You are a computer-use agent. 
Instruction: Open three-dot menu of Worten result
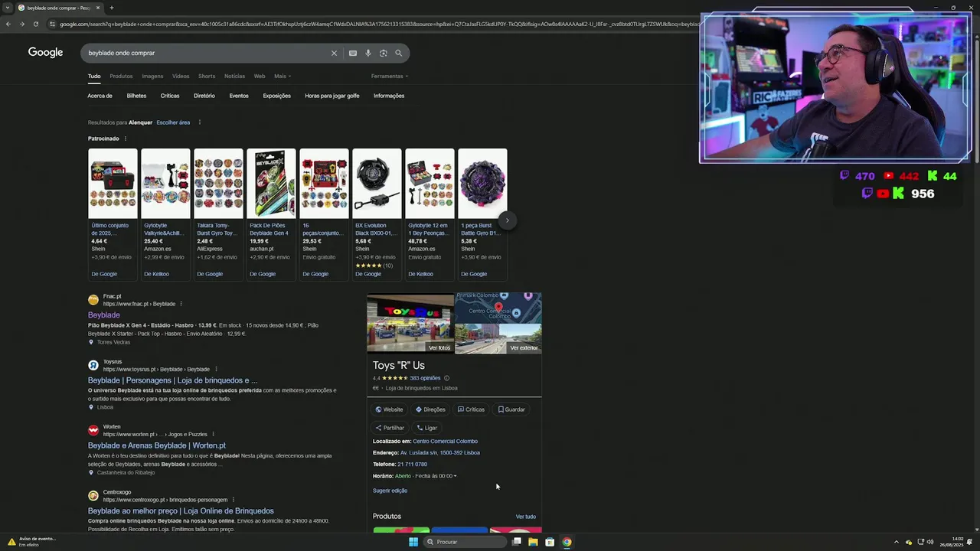pyautogui.click(x=214, y=434)
